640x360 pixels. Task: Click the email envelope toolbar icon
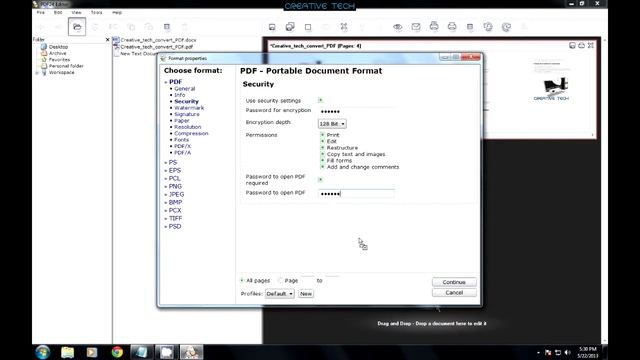[416, 27]
